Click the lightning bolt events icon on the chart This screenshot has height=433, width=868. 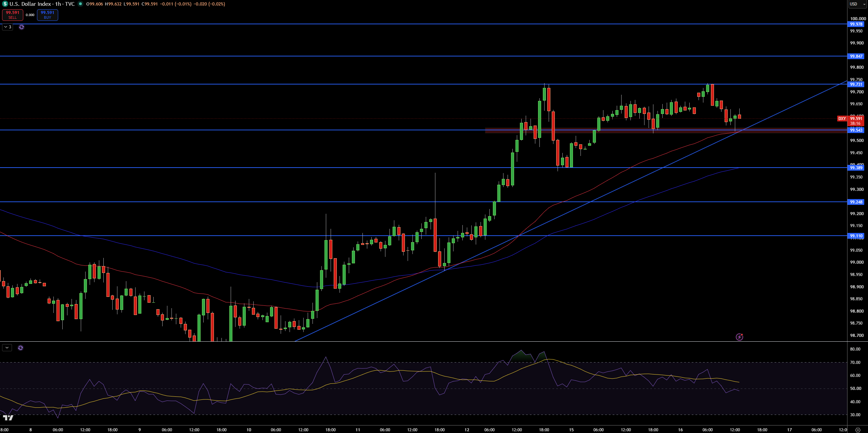739,337
